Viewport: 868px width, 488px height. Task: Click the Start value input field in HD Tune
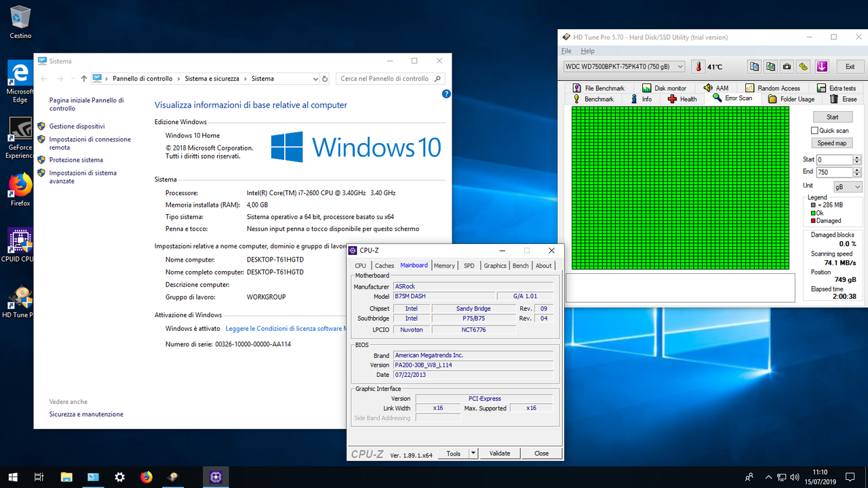[x=834, y=160]
